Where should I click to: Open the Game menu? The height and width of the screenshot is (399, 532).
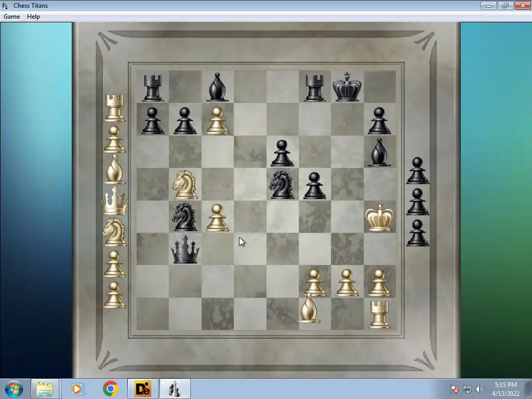click(11, 16)
